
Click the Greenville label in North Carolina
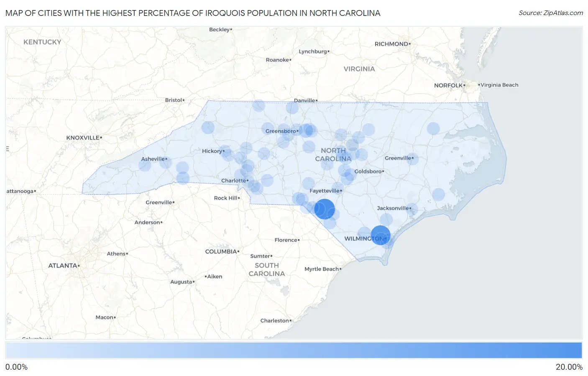click(x=398, y=158)
